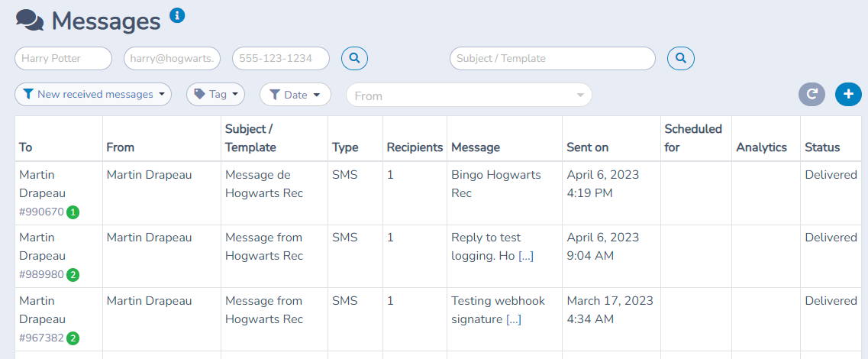Click the info icon beside Messages title
The image size is (868, 359).
[x=177, y=15]
